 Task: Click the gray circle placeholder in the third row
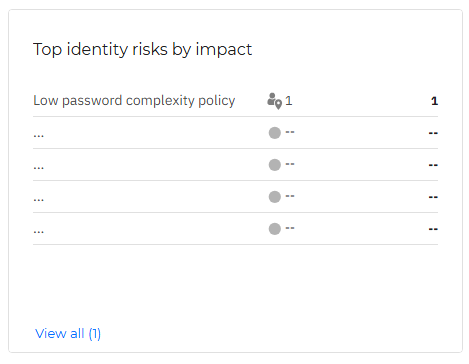pyautogui.click(x=275, y=165)
